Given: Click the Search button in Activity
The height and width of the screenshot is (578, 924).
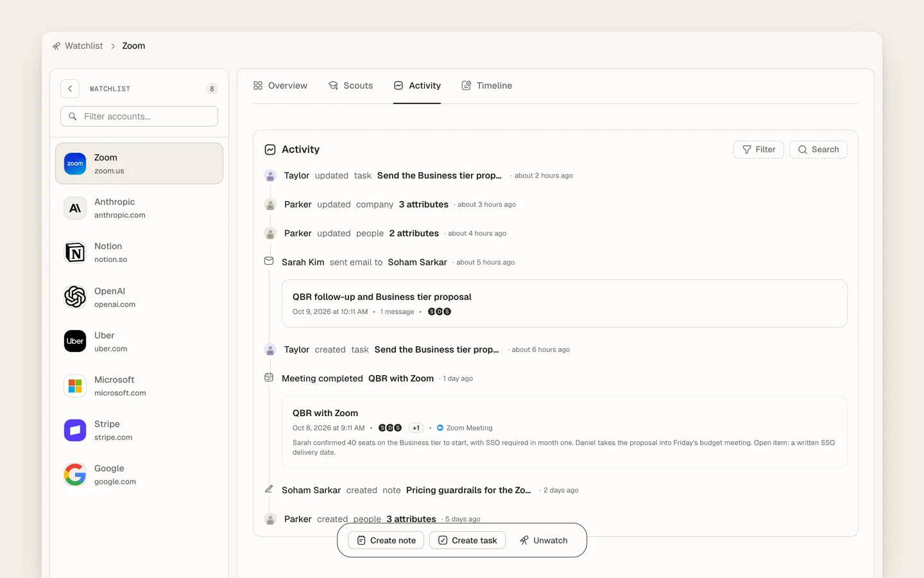Looking at the screenshot, I should point(818,150).
